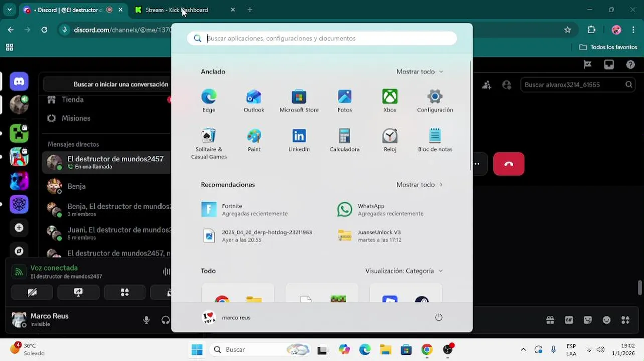Open Juani group DM with 5 miembros

click(107, 233)
